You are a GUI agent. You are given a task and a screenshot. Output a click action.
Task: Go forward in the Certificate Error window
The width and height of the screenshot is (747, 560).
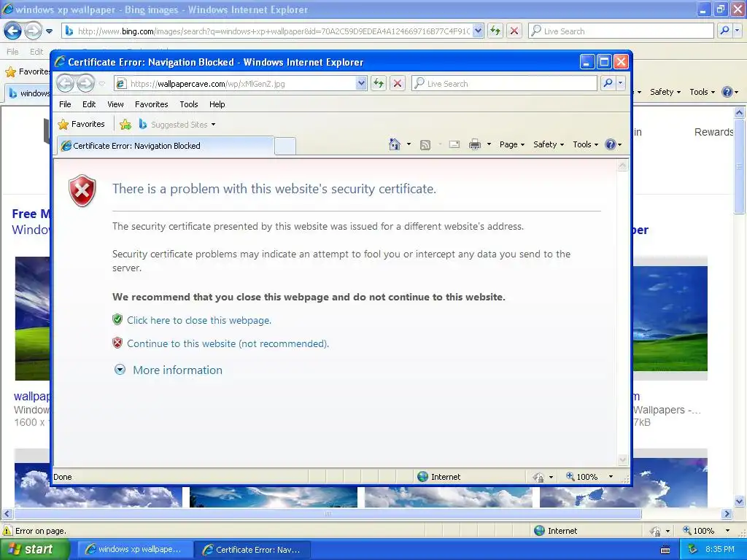(86, 83)
